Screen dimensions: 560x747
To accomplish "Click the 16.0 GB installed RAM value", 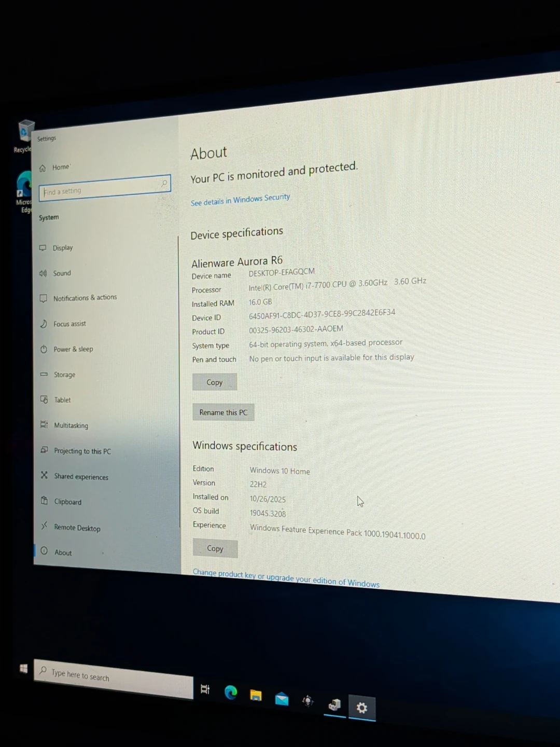I will click(260, 302).
